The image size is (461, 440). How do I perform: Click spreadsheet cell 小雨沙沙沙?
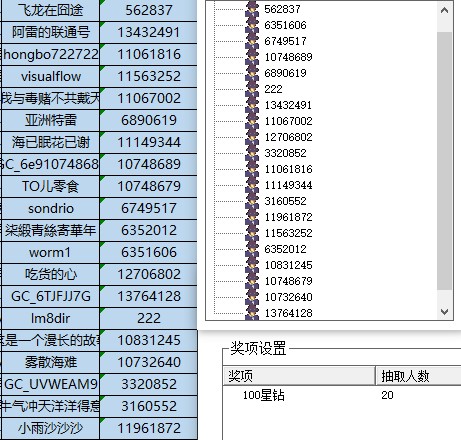50,428
